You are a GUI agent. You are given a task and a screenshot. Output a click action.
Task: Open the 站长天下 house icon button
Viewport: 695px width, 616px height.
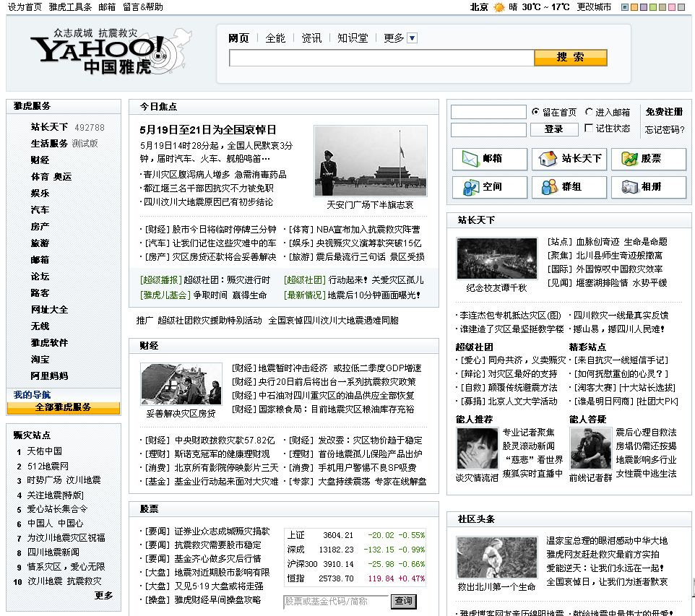(x=569, y=159)
